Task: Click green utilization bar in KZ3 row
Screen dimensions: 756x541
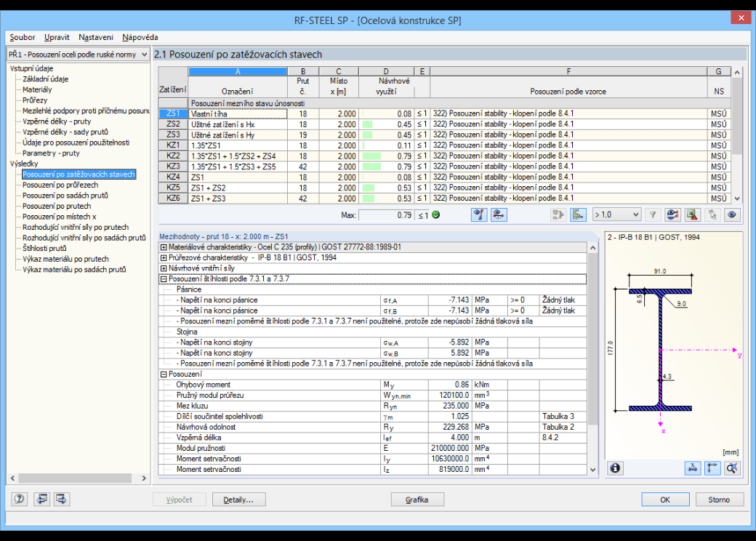Action: pos(371,167)
